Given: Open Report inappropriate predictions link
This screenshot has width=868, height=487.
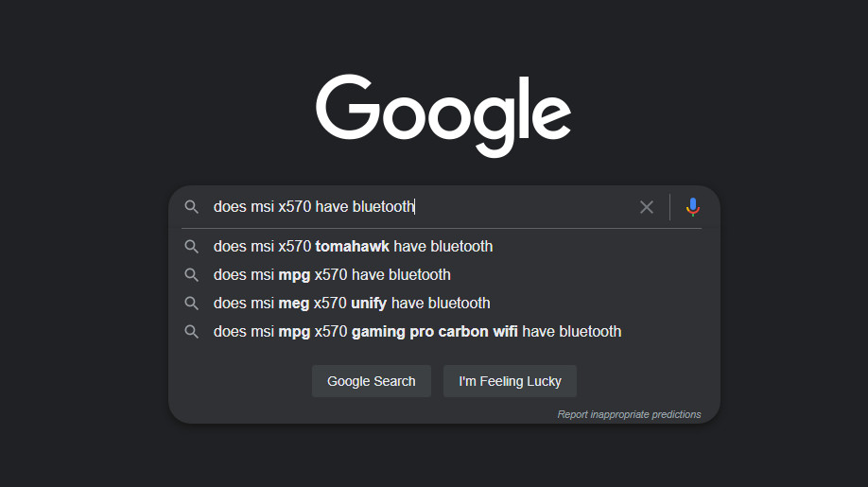Looking at the screenshot, I should (x=629, y=414).
